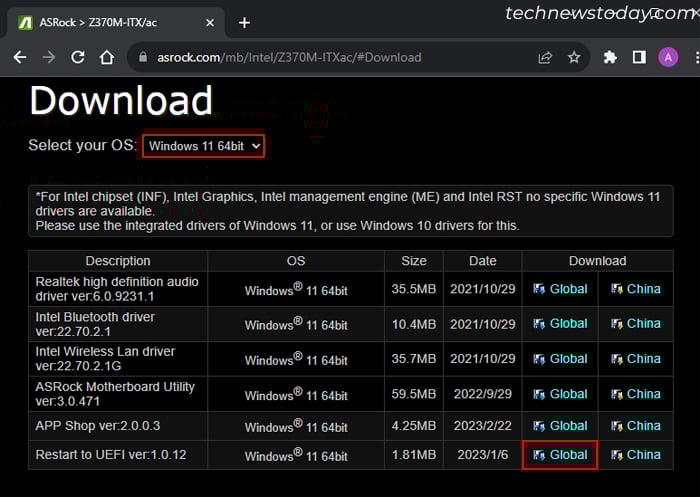
Task: Download Realtek audio driver from Global
Action: point(560,289)
